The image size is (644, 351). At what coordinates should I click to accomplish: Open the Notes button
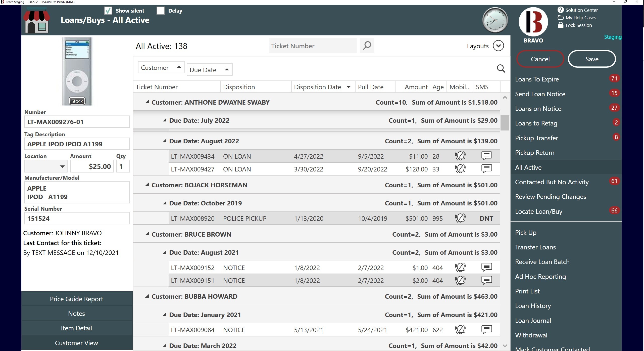click(77, 313)
